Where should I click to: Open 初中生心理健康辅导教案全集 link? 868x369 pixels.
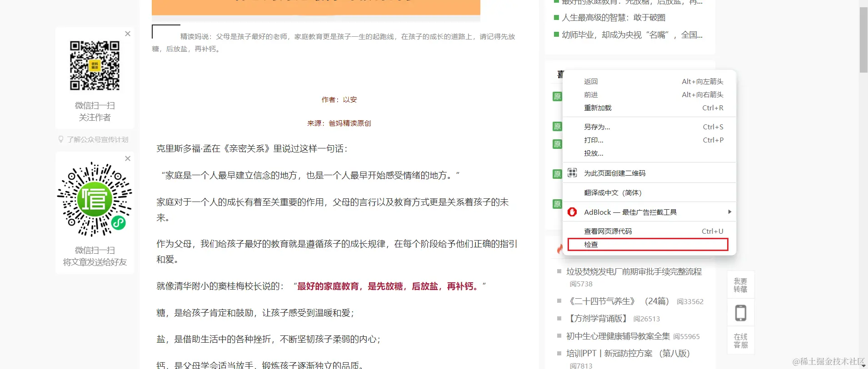(x=618, y=336)
